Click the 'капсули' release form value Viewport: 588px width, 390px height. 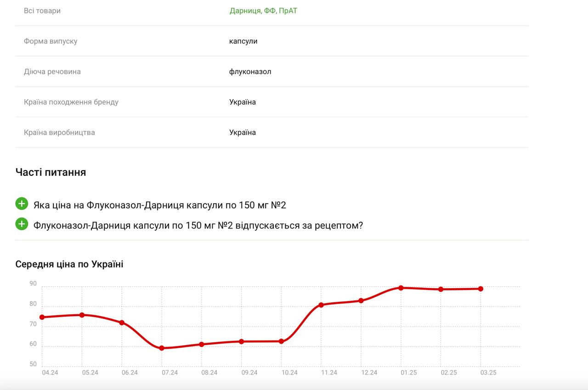(x=243, y=41)
